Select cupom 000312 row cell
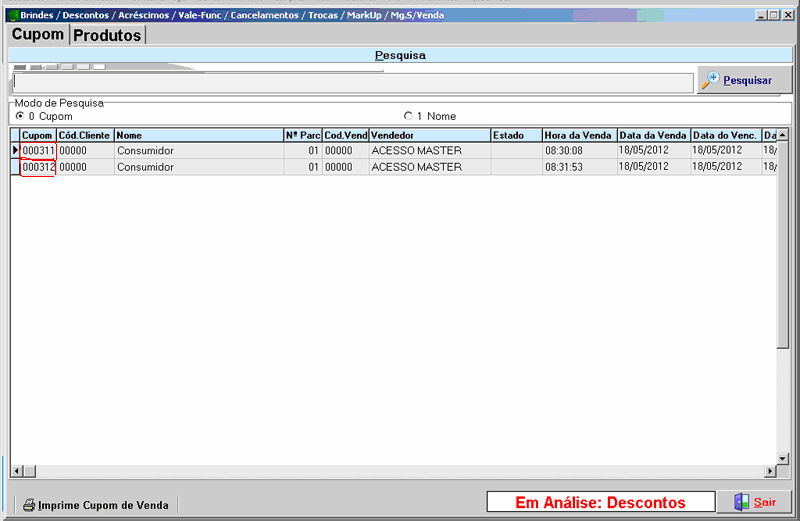Viewport: 800px width, 521px height. tap(38, 167)
